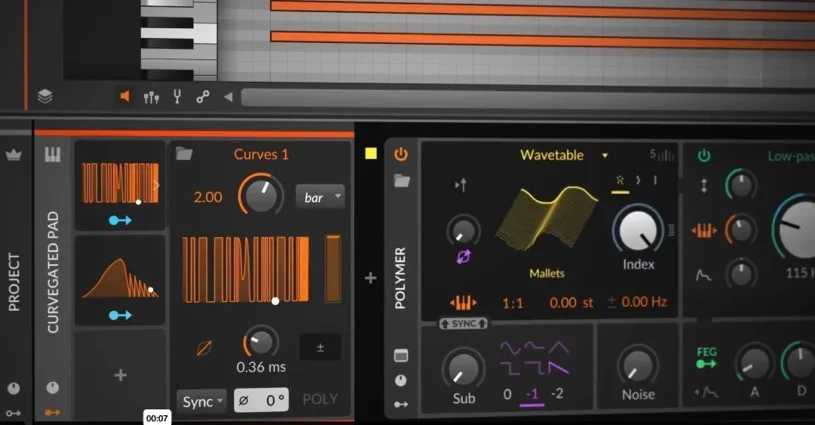Screen dimensions: 815x425
Task: Click the tuning fork icon
Action: click(177, 96)
